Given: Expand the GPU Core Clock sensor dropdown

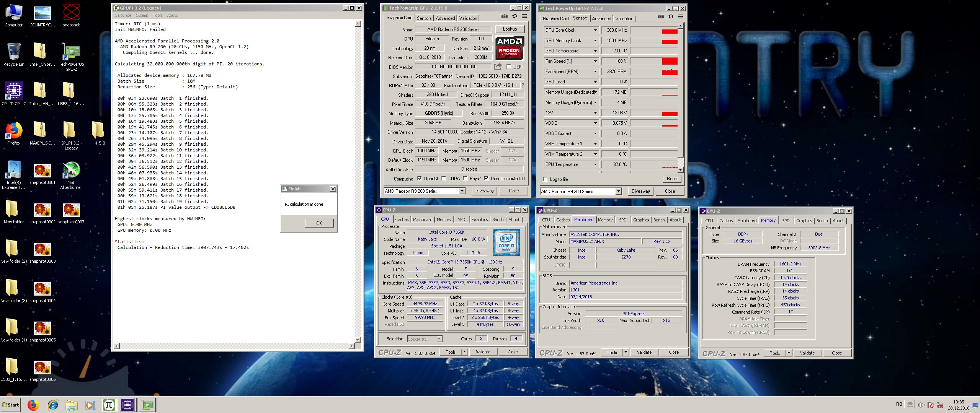Looking at the screenshot, I should tap(595, 30).
